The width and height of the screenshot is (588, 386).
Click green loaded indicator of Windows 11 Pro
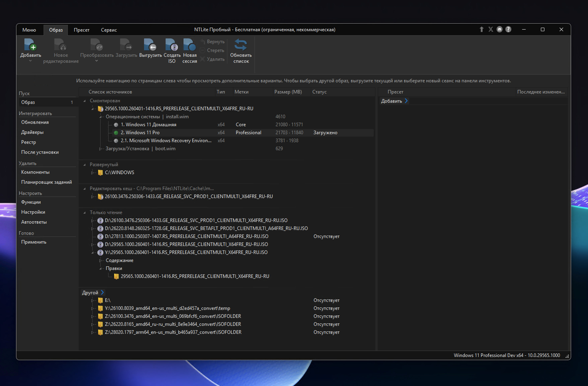click(x=116, y=133)
